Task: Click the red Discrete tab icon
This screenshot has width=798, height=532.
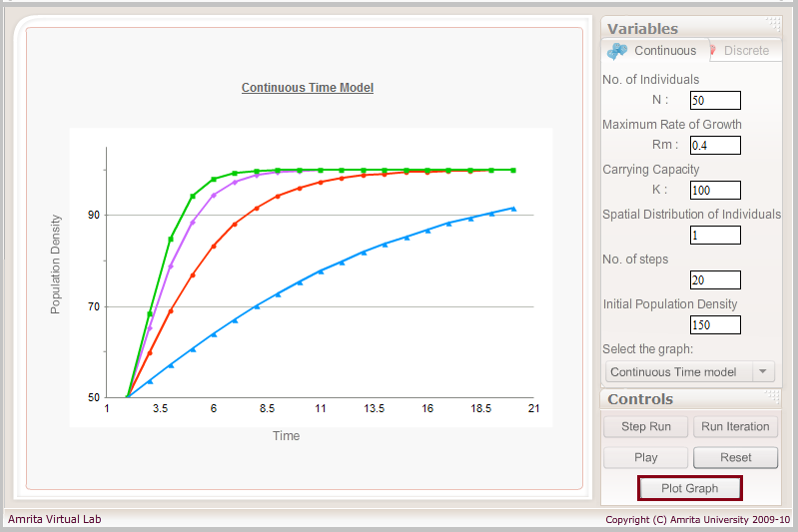Action: 713,50
